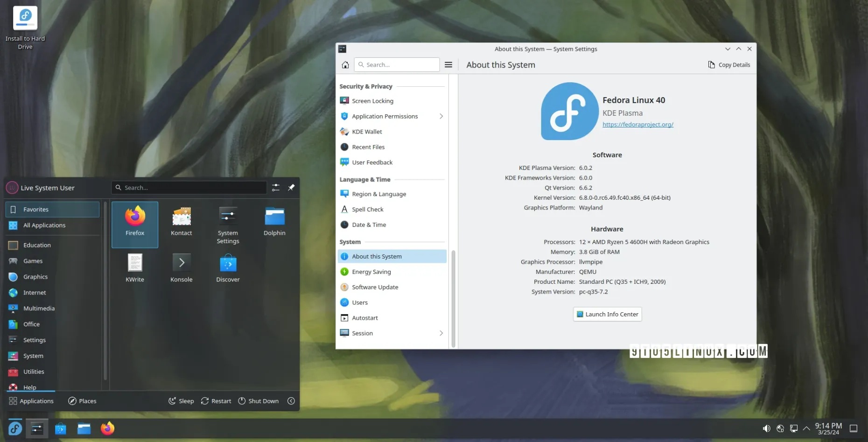Focus the application launcher search field

pos(189,188)
